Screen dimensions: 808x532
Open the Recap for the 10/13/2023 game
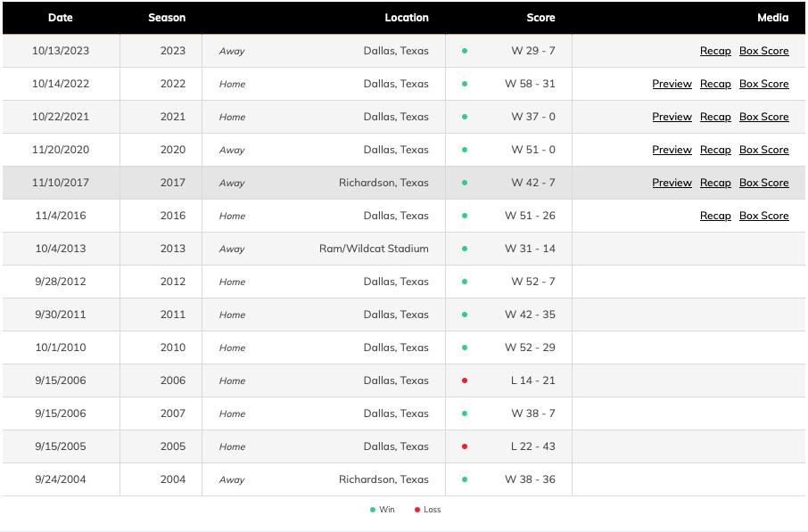[x=715, y=51]
